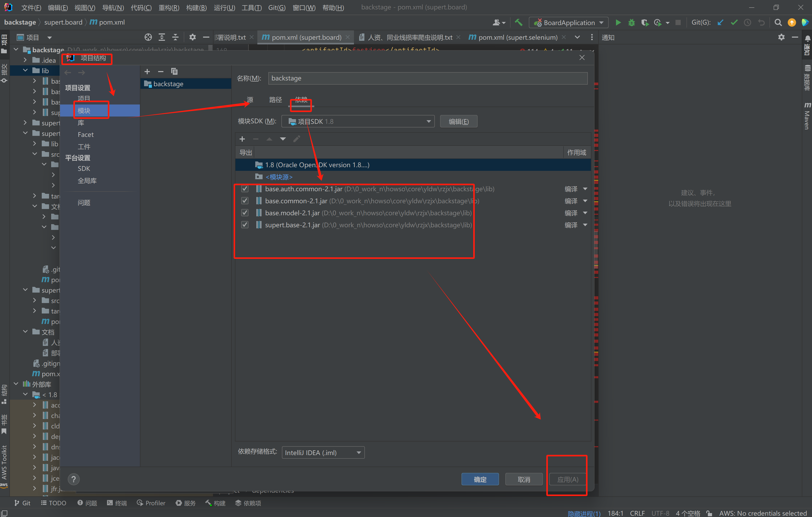Open the database tool window
Viewport: 812px width, 517px height.
[807, 78]
